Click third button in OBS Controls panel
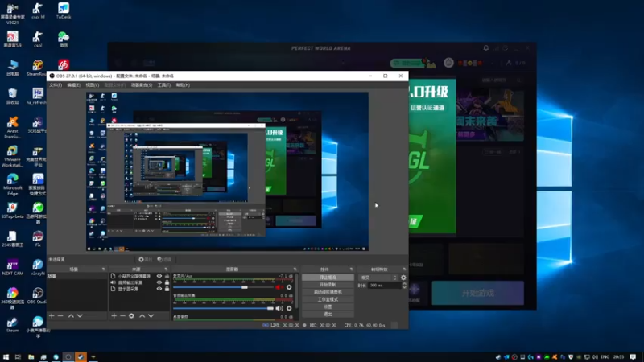644x362 pixels. [328, 292]
